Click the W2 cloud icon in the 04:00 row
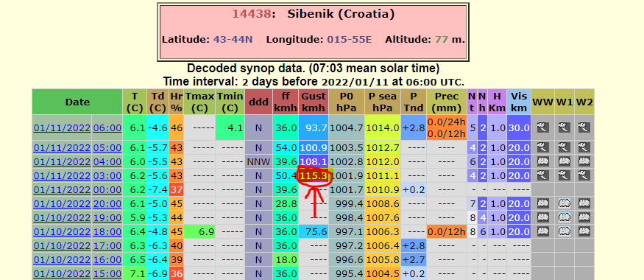Image resolution: width=644 pixels, height=280 pixels. (584, 161)
